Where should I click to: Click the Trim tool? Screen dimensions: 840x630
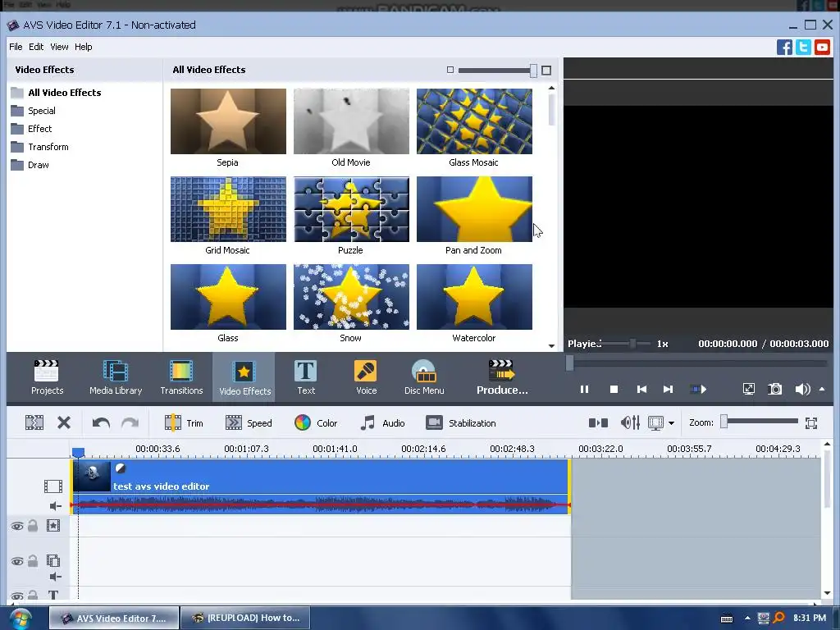click(x=184, y=422)
